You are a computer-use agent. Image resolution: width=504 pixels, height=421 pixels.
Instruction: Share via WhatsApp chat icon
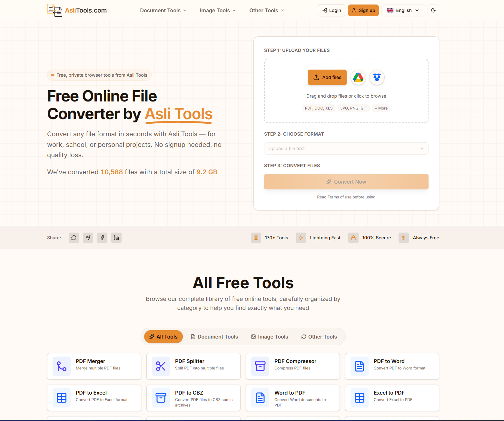(x=74, y=238)
